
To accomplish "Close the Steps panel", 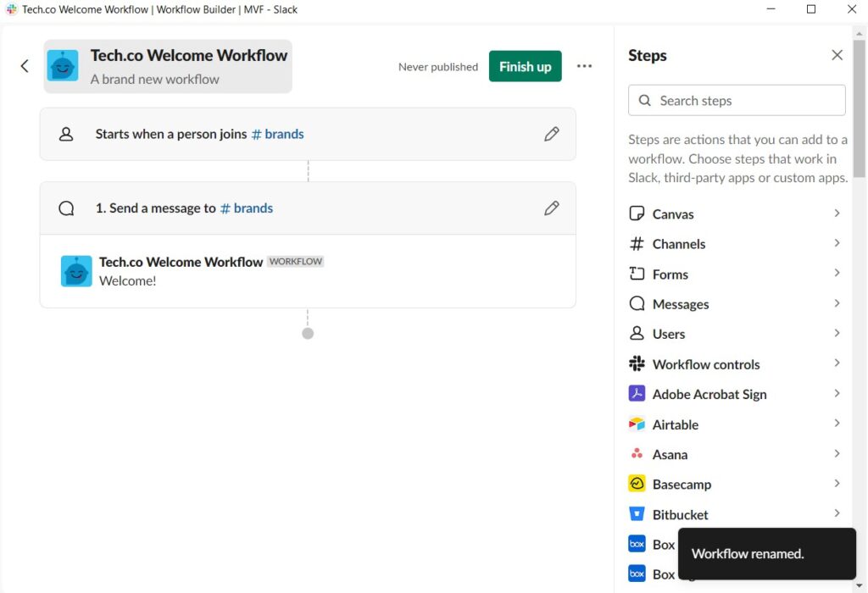I will click(x=837, y=54).
